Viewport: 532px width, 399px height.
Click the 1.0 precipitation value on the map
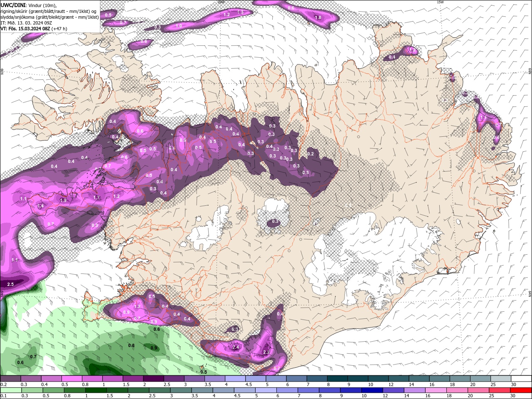coord(179,26)
